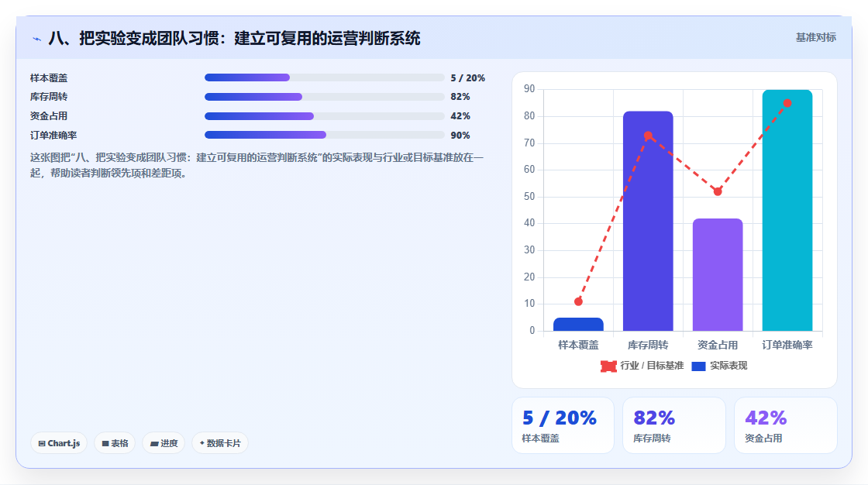This screenshot has height=485, width=868.
Task: Click the 资金占用 x-axis label
Action: click(x=718, y=345)
